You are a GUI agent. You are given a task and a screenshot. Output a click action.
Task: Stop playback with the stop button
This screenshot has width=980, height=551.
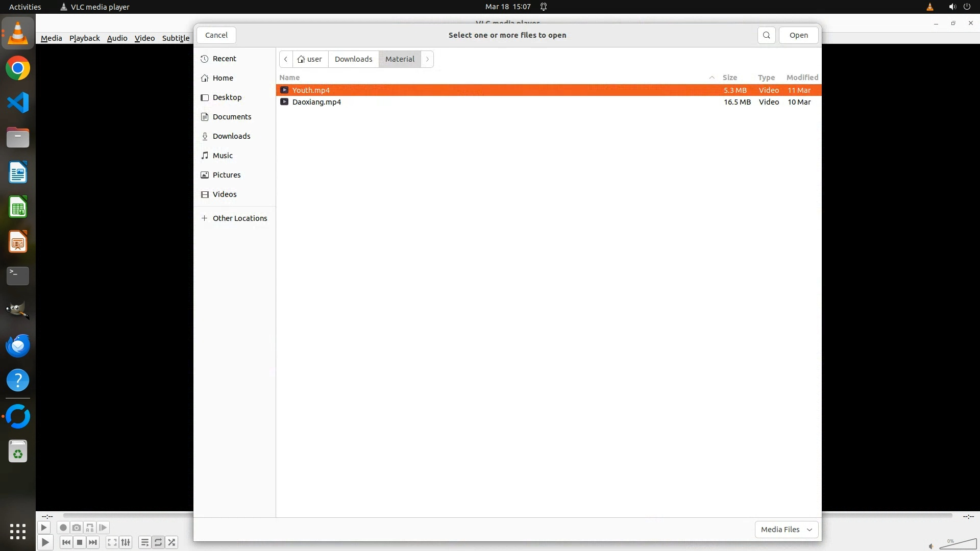pos(80,542)
